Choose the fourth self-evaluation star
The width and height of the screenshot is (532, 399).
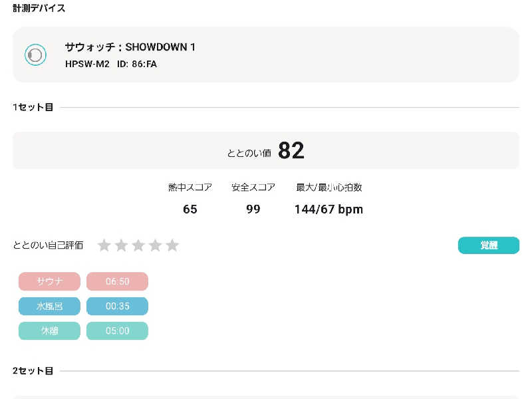156,245
